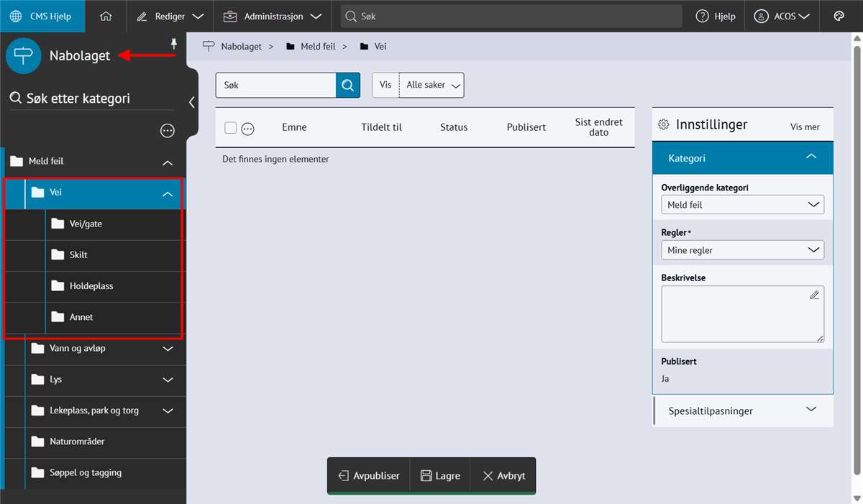Open the Administrasjon menu
Image resolution: width=863 pixels, height=504 pixels.
pyautogui.click(x=273, y=16)
